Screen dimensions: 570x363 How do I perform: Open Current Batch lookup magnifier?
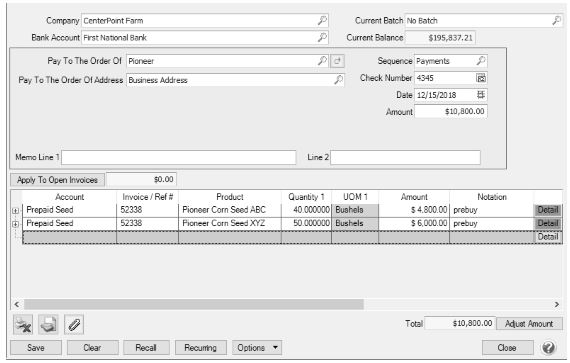[556, 20]
